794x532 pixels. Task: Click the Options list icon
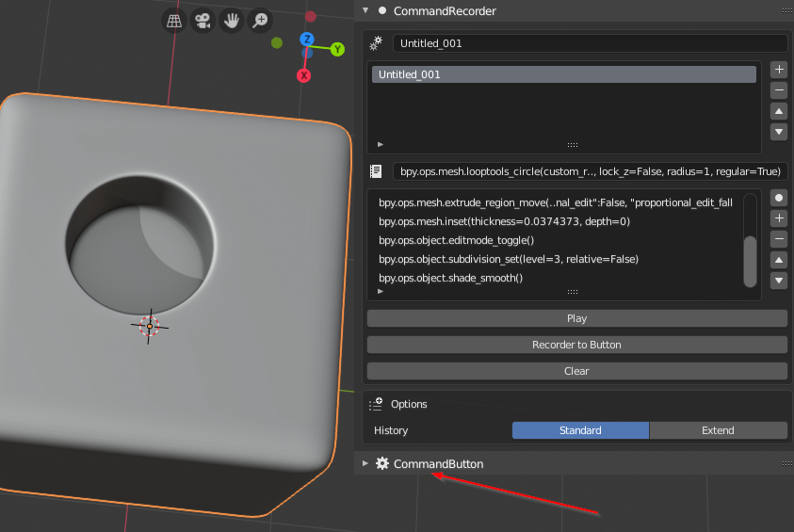pyautogui.click(x=376, y=404)
